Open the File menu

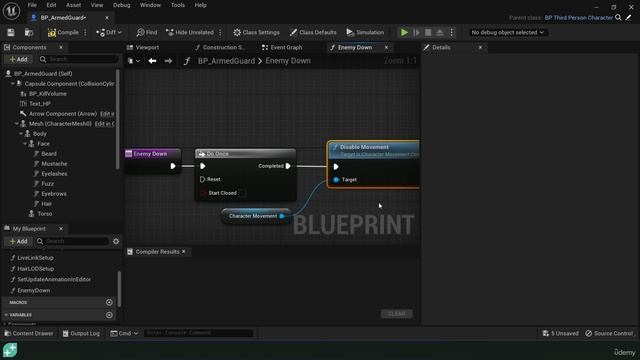pyautogui.click(x=32, y=5)
